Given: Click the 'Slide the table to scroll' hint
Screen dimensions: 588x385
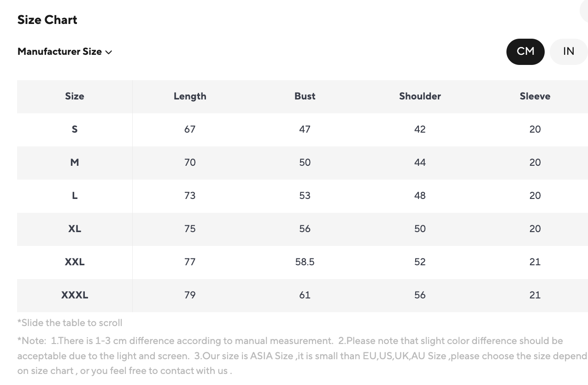Looking at the screenshot, I should (x=70, y=323).
